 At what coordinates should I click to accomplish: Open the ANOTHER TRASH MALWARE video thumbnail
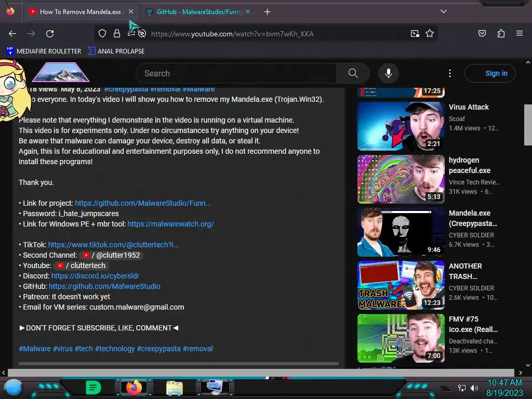[x=401, y=285]
